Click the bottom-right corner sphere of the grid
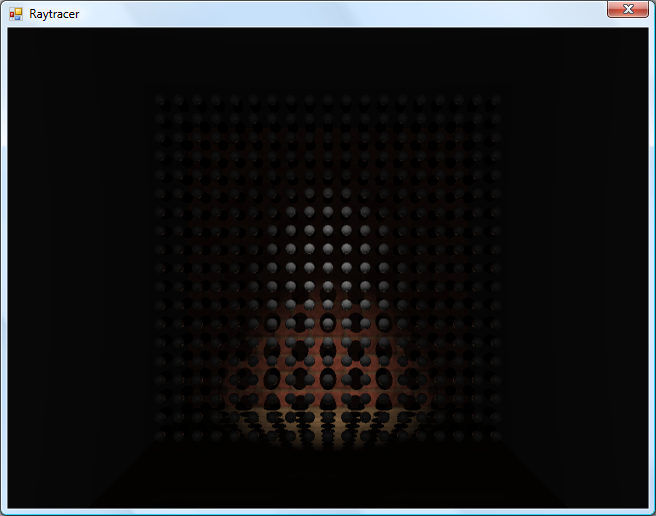The image size is (656, 516). [x=495, y=436]
